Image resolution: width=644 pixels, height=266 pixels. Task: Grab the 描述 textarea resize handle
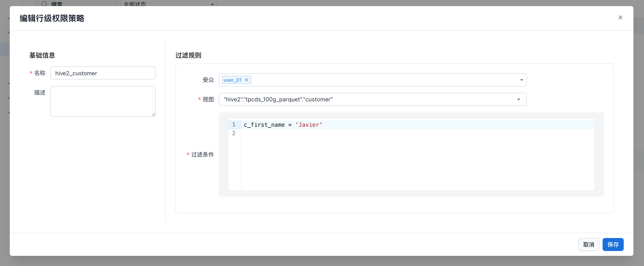tap(153, 114)
